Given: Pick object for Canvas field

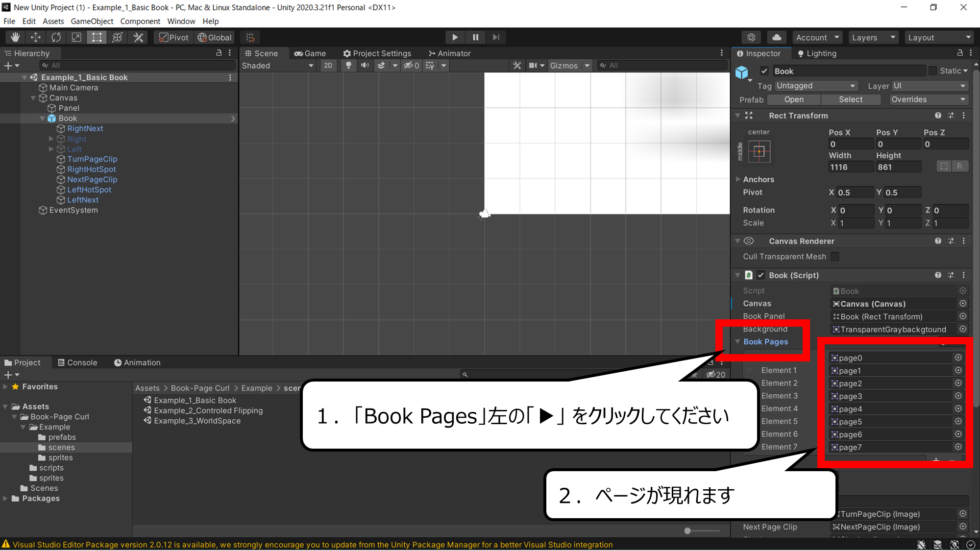Looking at the screenshot, I should 963,304.
